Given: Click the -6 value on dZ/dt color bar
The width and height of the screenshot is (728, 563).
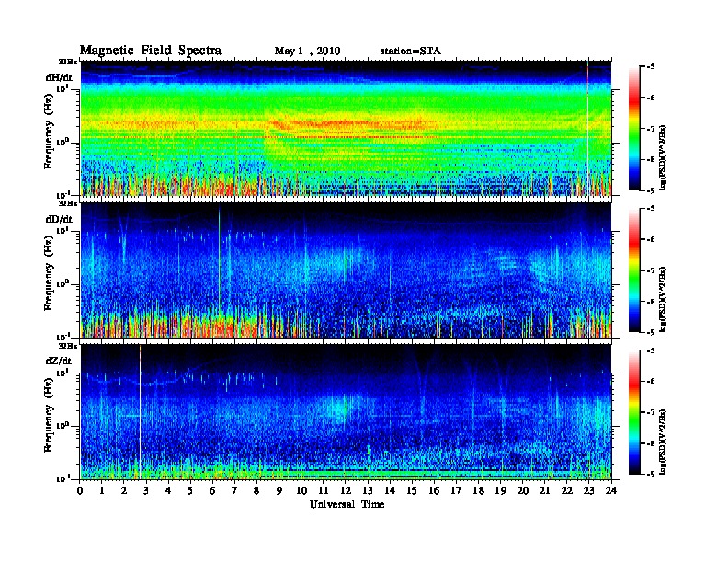Looking at the screenshot, I should click(651, 381).
